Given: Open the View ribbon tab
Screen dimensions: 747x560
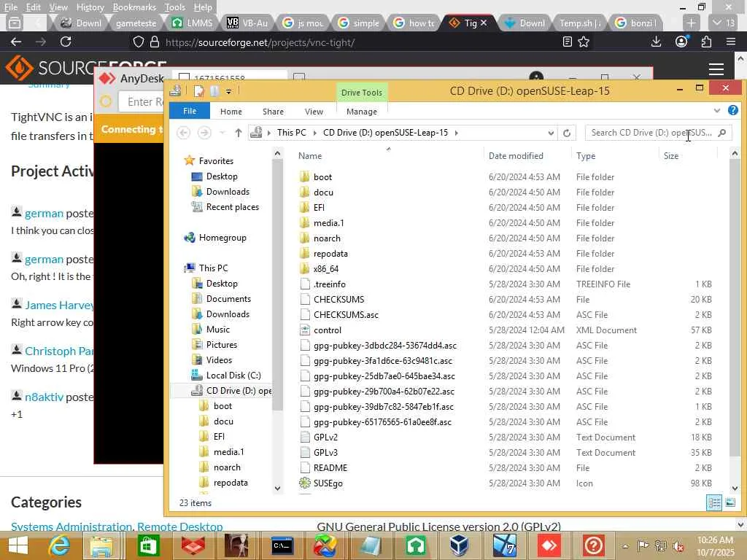Looking at the screenshot, I should (x=314, y=112).
